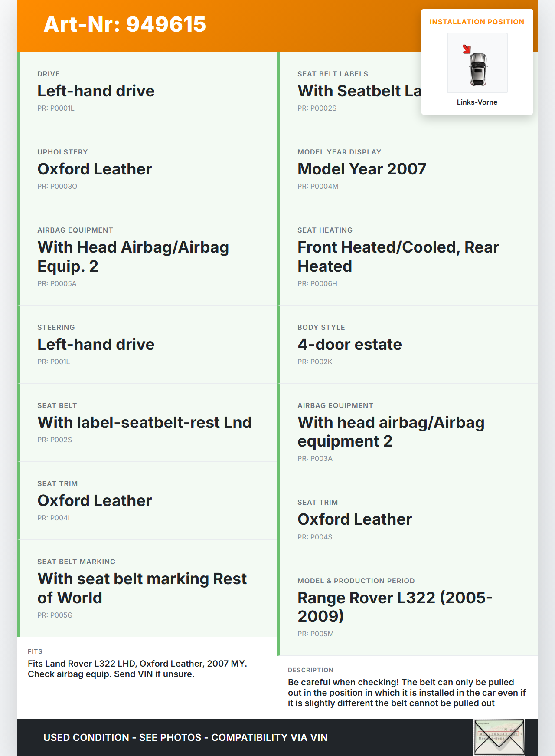Image resolution: width=555 pixels, height=756 pixels.
Task: Click the Description paragraph about belt checking
Action: coord(407,692)
